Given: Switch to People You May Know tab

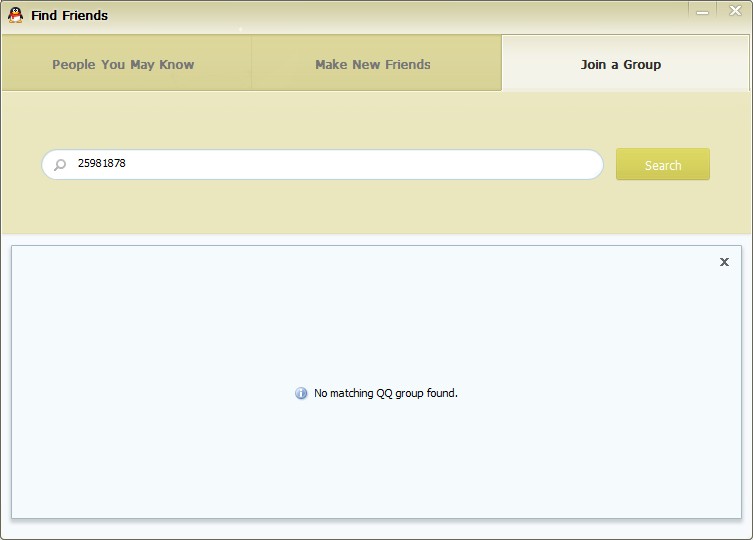Looking at the screenshot, I should [126, 63].
